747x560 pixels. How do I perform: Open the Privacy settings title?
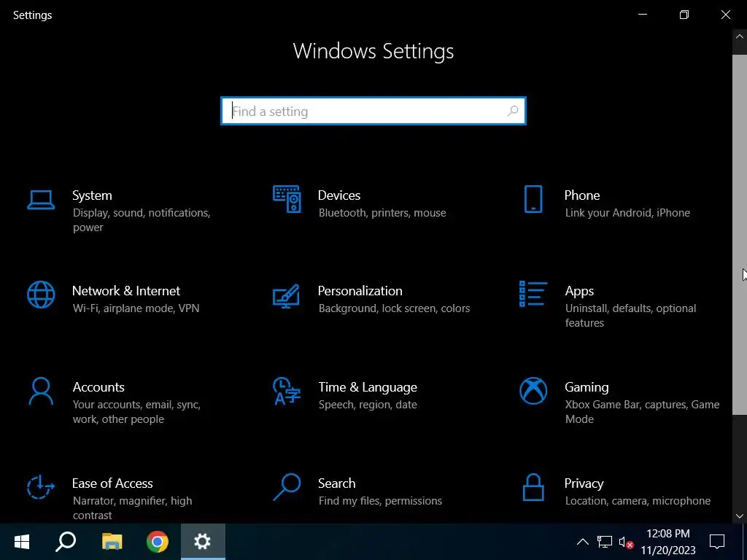click(584, 483)
